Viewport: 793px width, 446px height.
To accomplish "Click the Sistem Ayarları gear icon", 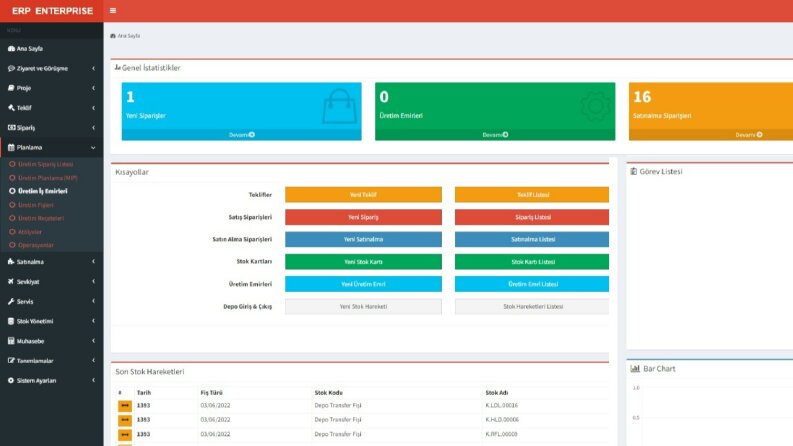I will (11, 380).
